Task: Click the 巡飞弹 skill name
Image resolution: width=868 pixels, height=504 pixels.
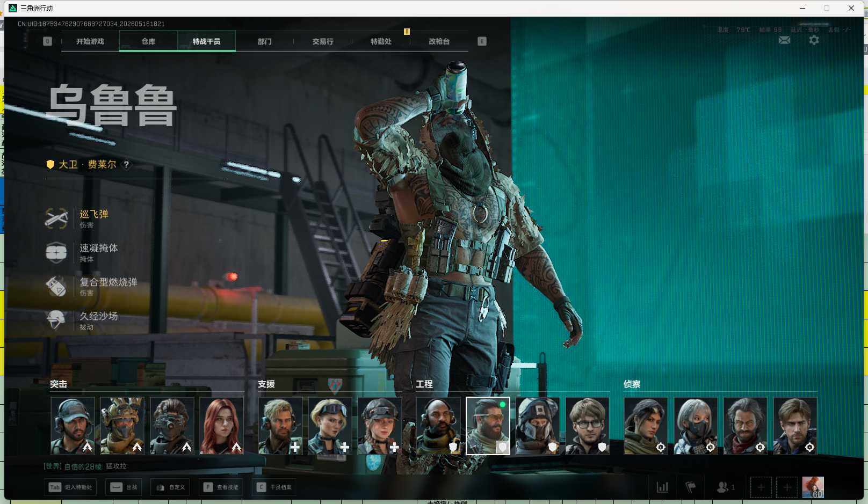Action: point(94,214)
